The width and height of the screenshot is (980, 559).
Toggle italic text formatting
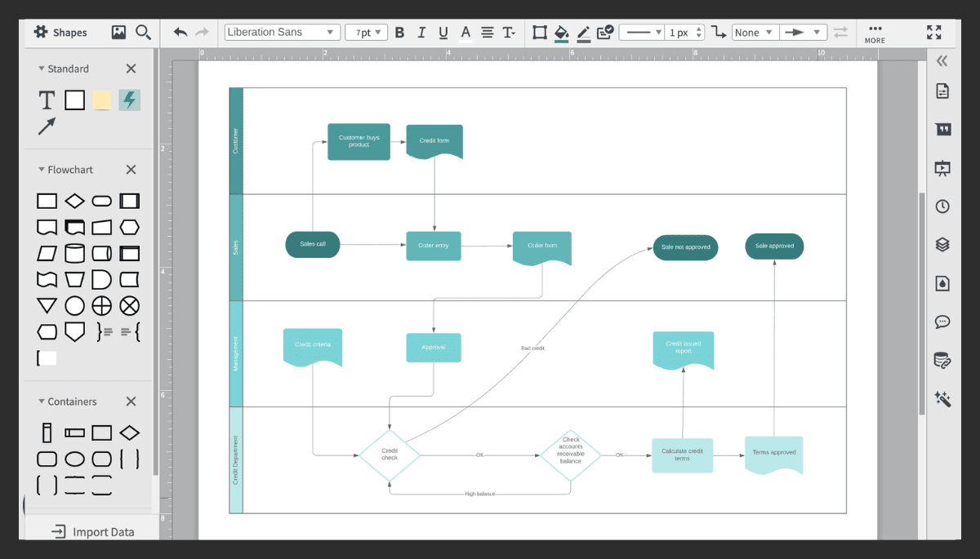click(421, 33)
